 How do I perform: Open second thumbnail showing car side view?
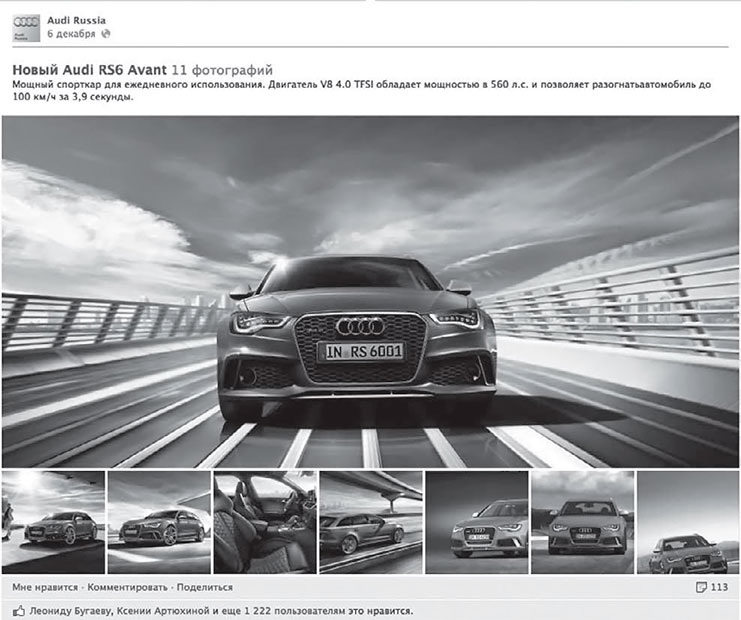click(x=158, y=522)
